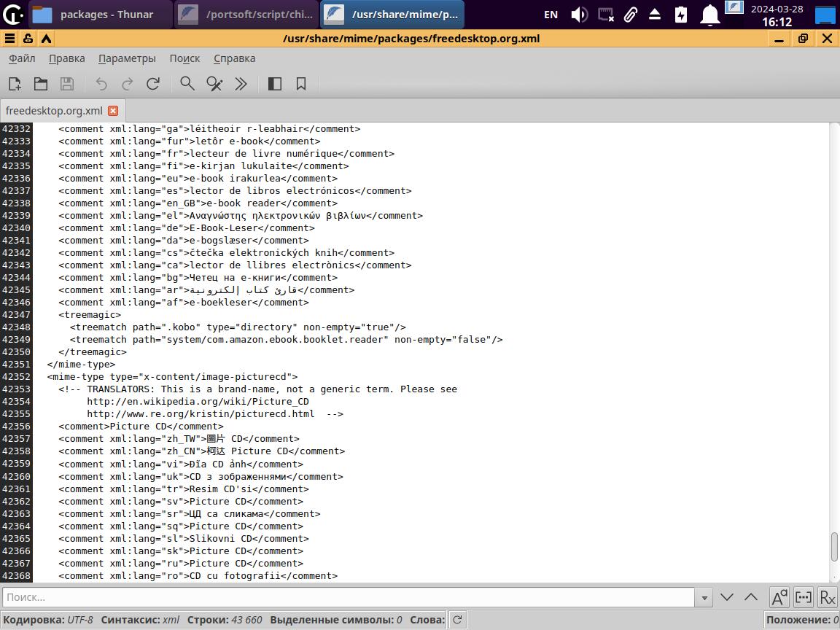The height and width of the screenshot is (630, 840).
Task: Close the freedesktop.org.xml tab
Action: coord(113,111)
